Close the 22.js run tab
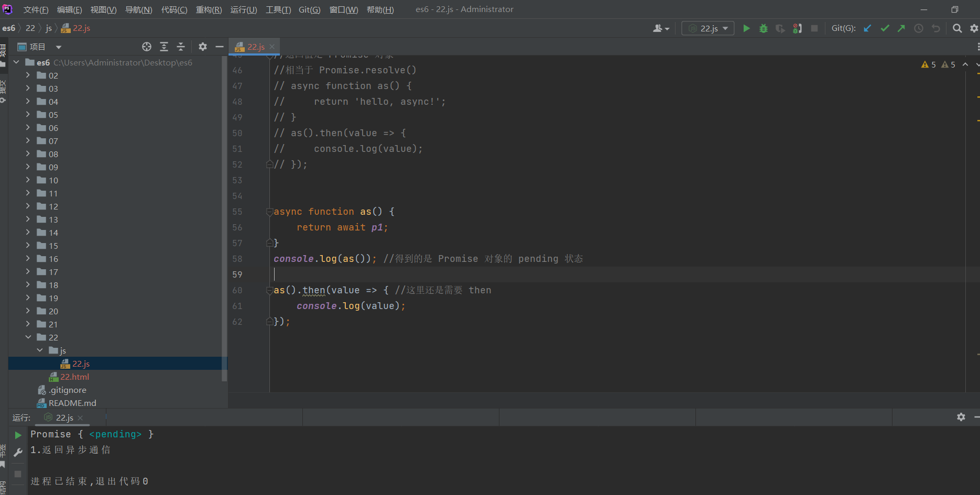The image size is (980, 495). (x=80, y=417)
